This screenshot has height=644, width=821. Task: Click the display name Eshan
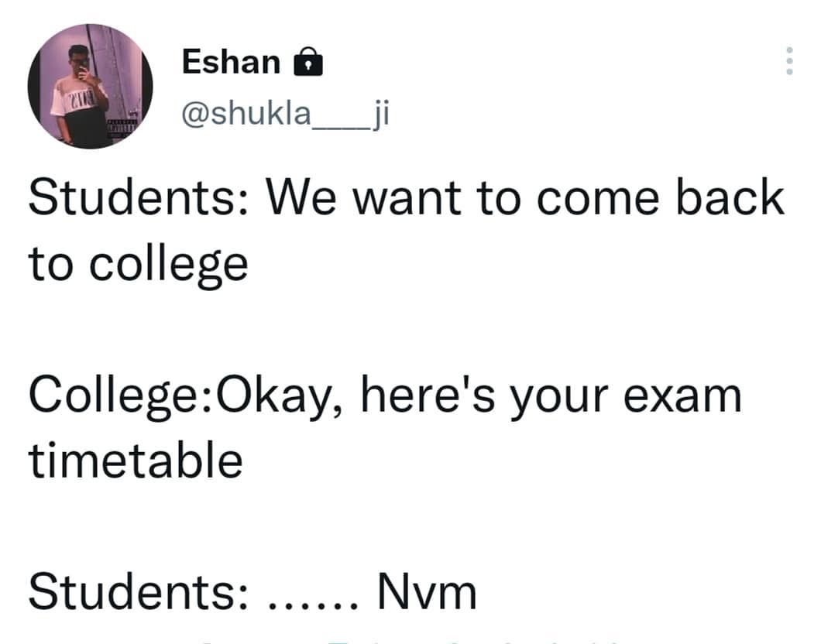[x=231, y=62]
